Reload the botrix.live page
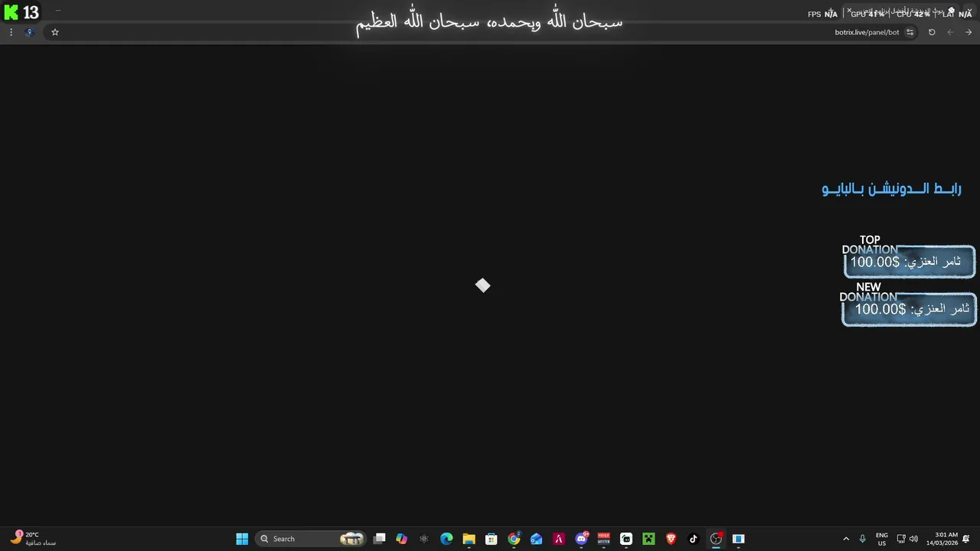Viewport: 980px width, 551px height. coord(932,32)
